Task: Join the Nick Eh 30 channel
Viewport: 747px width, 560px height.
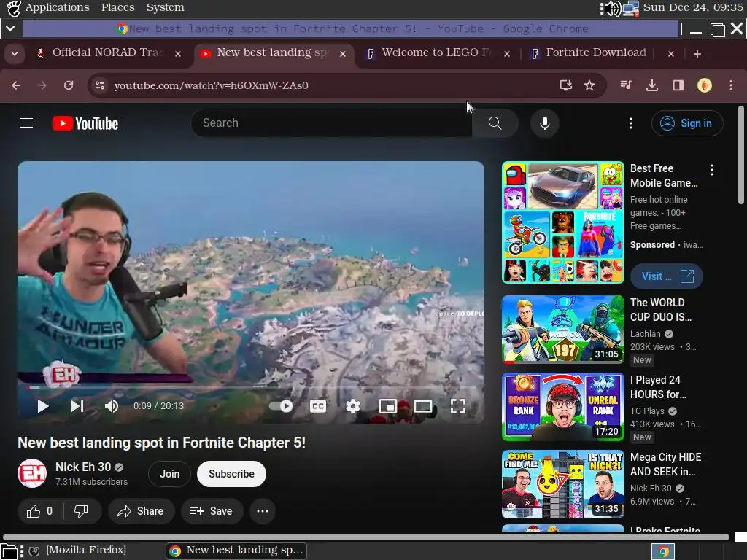Action: [169, 474]
